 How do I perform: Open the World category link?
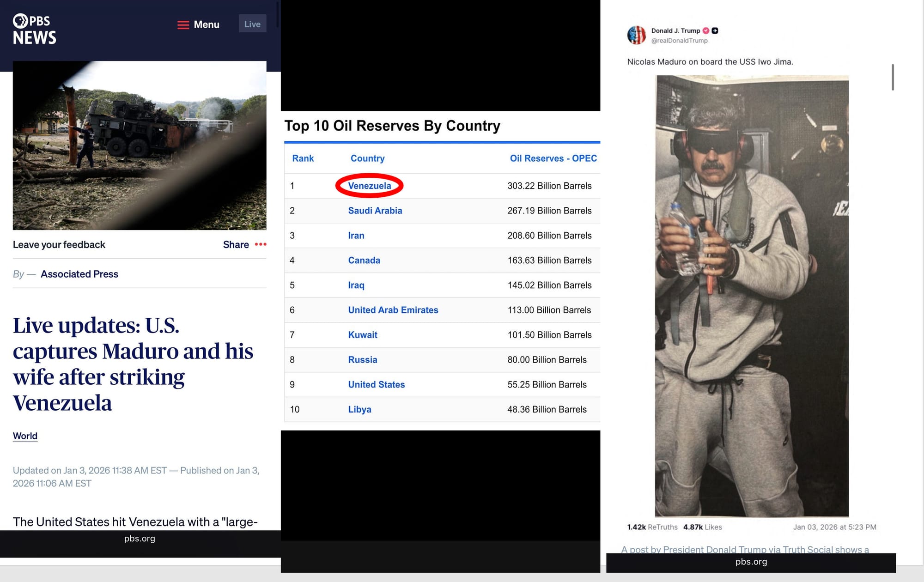25,436
